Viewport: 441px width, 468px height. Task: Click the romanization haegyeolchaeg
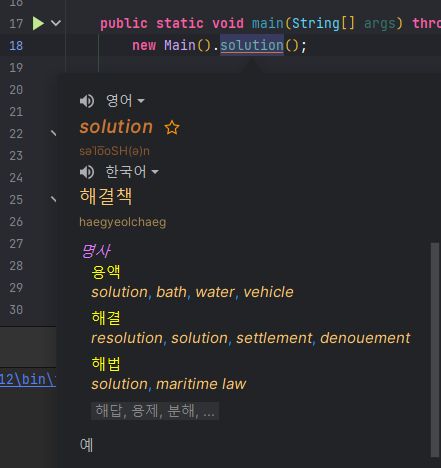tap(122, 222)
